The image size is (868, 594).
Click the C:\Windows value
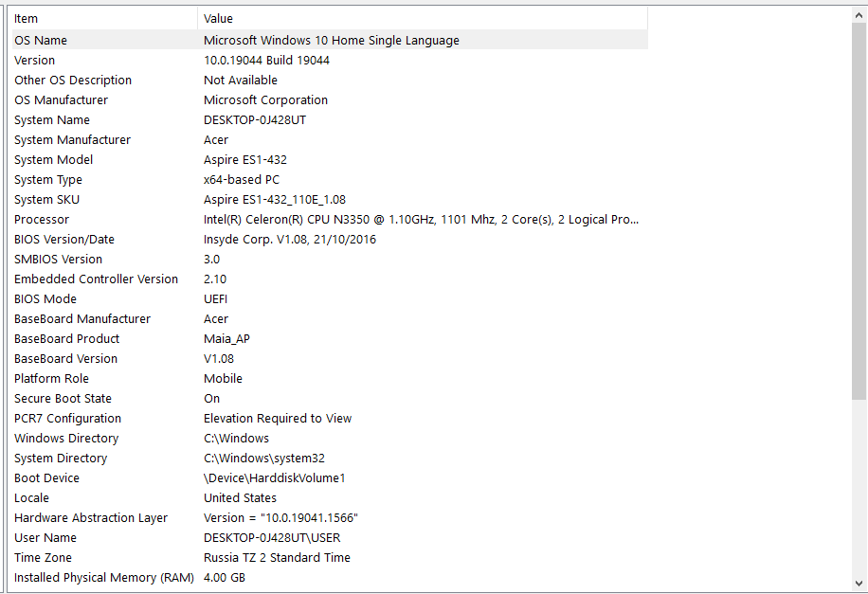point(236,439)
